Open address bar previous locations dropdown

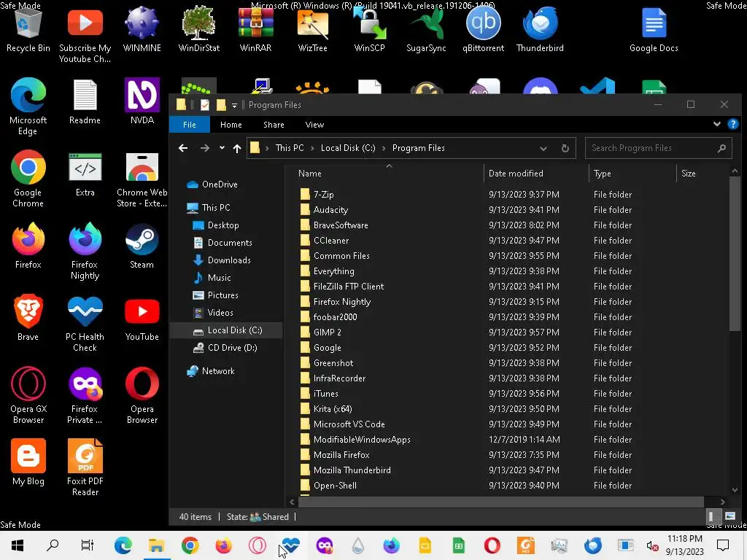click(543, 148)
